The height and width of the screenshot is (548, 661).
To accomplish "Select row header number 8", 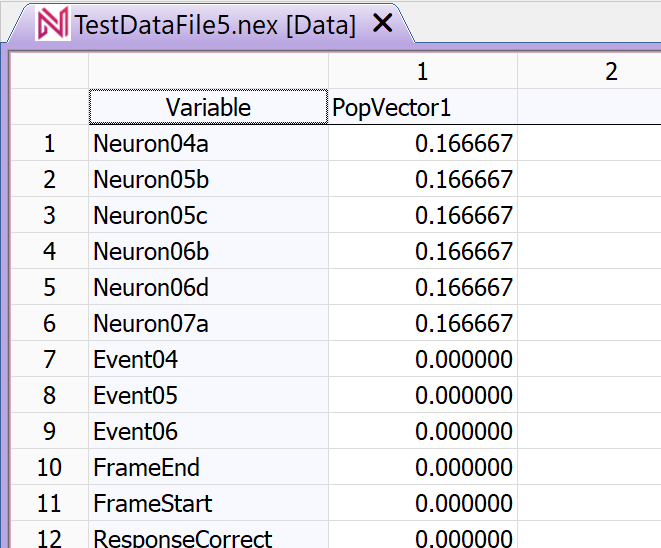I will pyautogui.click(x=49, y=395).
